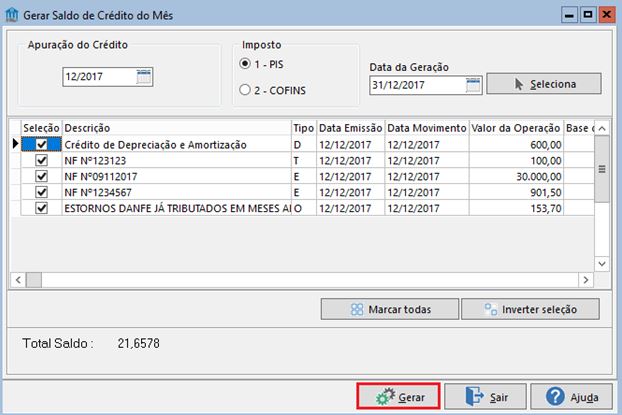Click the horizontal scroll right arrow
The image size is (622, 415).
[586, 280]
